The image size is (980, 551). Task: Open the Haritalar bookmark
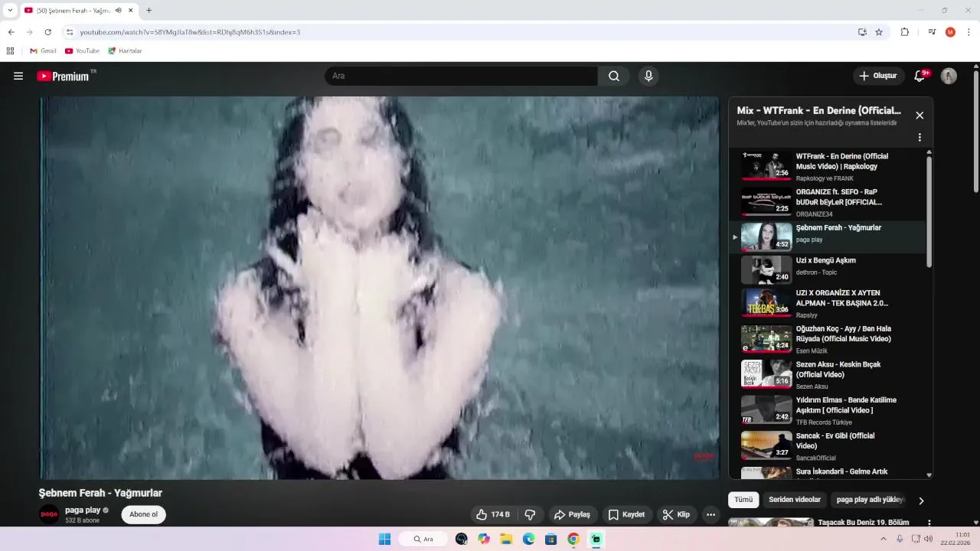pyautogui.click(x=125, y=51)
